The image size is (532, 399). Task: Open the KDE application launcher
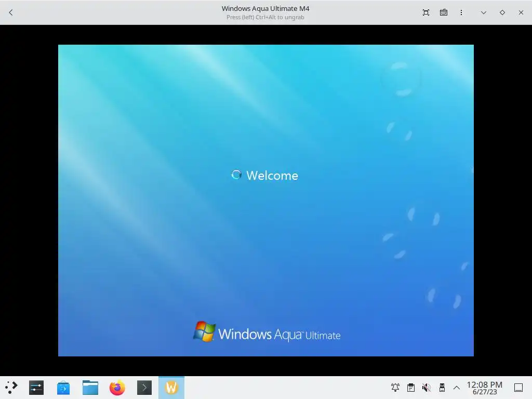tap(11, 387)
